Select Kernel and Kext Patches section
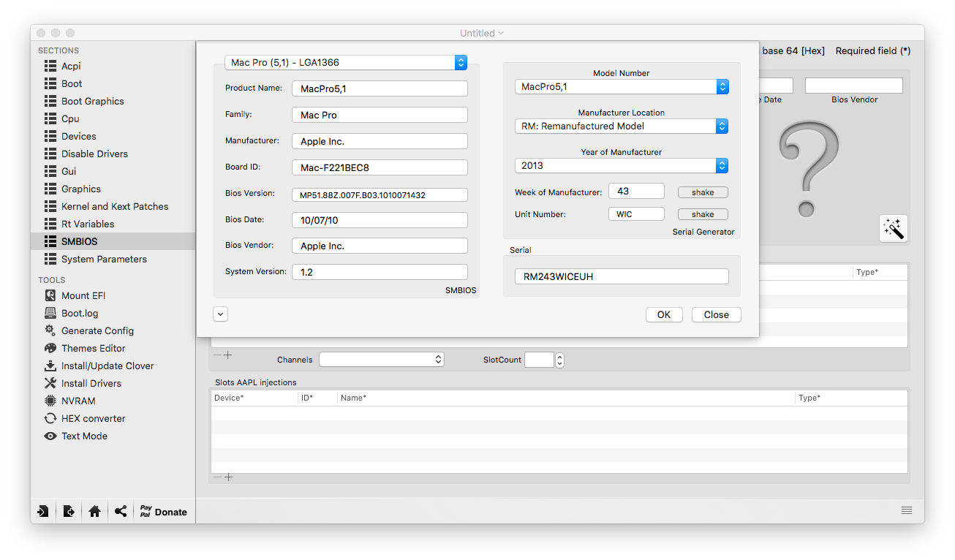This screenshot has height=560, width=955. pos(114,206)
